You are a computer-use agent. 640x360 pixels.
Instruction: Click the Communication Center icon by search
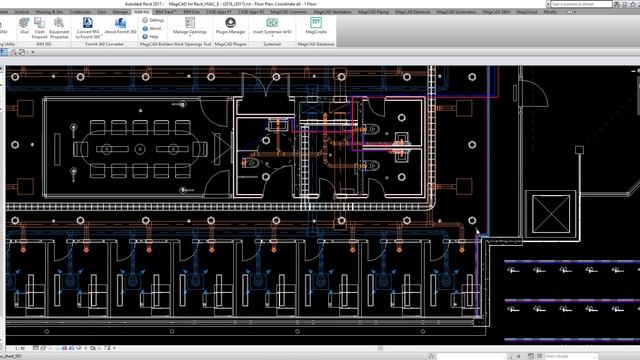(x=625, y=4)
